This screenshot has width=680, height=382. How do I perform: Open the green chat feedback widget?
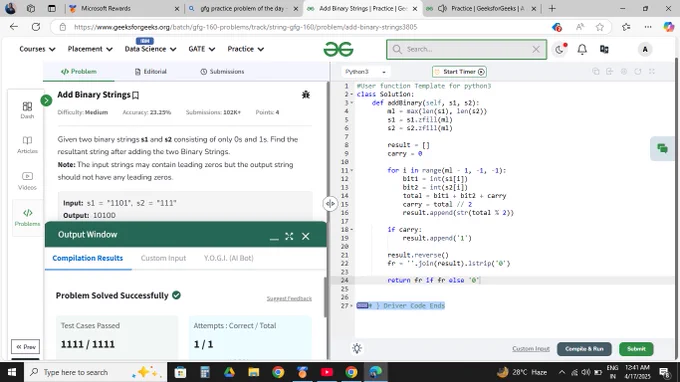(x=662, y=149)
